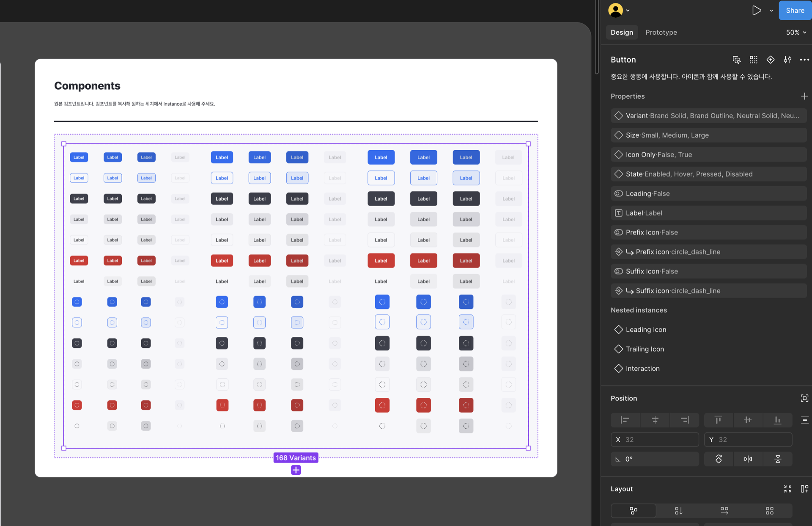Click the align bottom icon
The width and height of the screenshot is (812, 526).
tap(777, 420)
